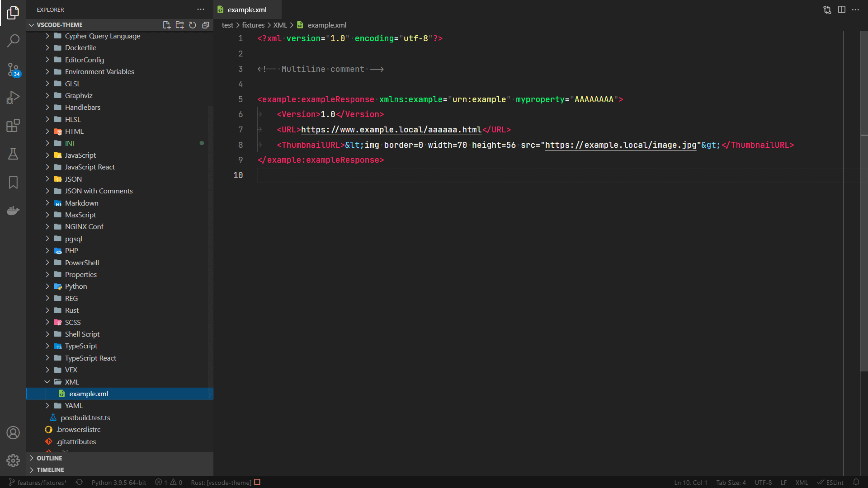This screenshot has width=868, height=488.
Task: Open the Docker view in activity bar
Action: [x=13, y=211]
